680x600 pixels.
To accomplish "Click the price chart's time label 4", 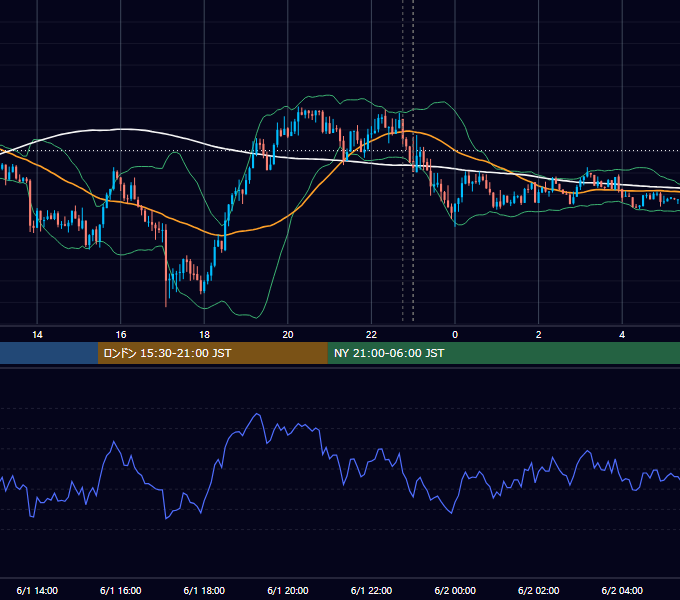I will (x=622, y=335).
